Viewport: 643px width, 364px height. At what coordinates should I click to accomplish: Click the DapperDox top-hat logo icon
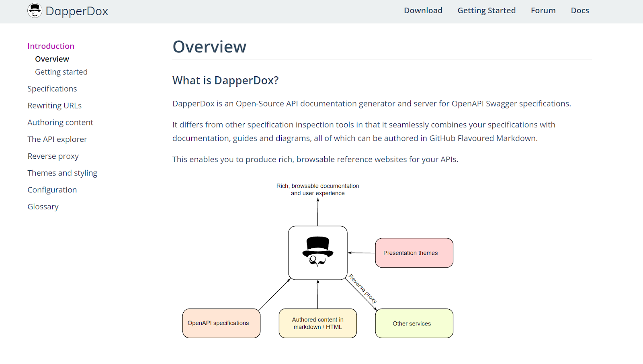[35, 11]
